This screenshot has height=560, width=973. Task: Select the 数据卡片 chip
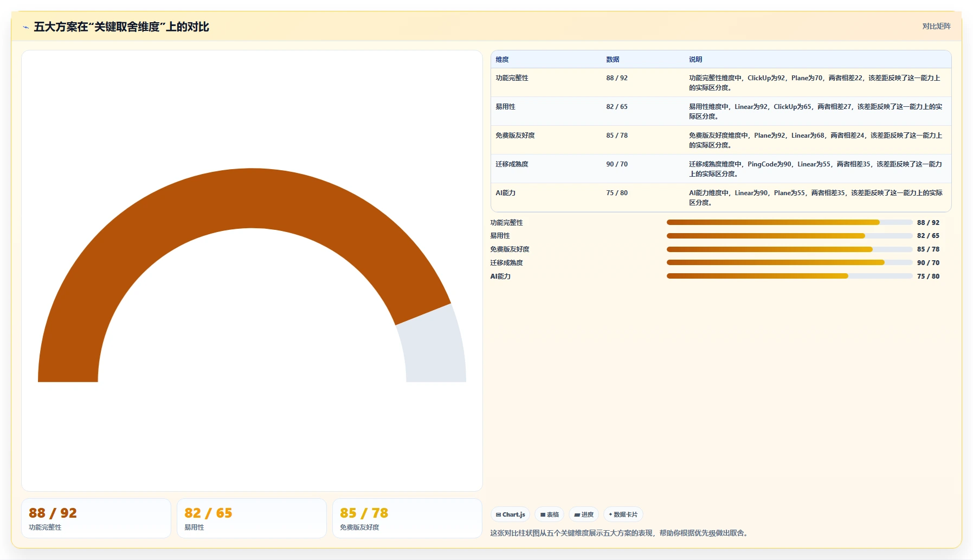(623, 514)
